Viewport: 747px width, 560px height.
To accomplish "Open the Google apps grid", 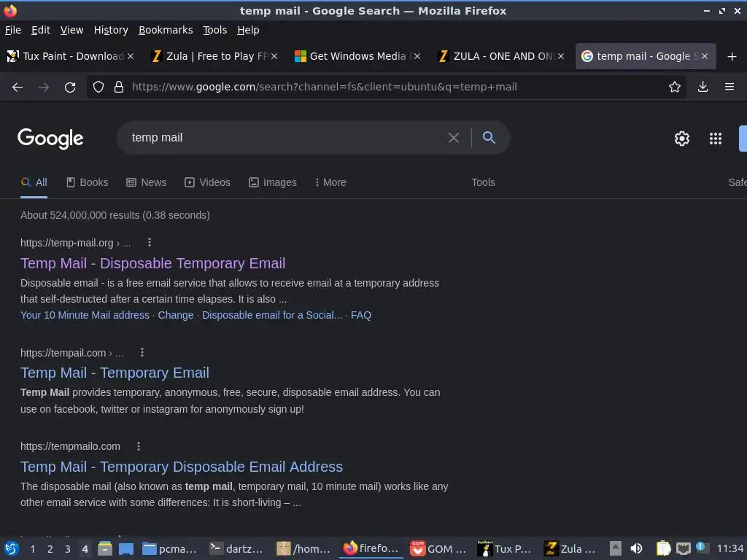I will (x=716, y=139).
